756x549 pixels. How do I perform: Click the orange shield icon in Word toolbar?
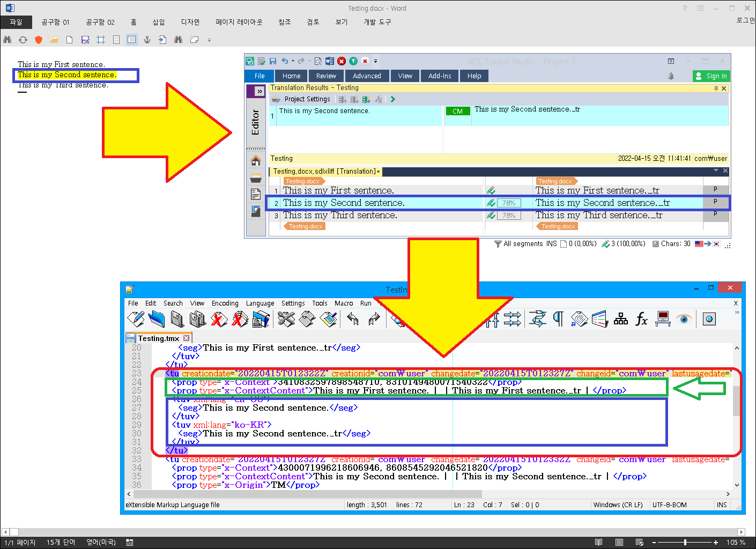click(x=39, y=40)
